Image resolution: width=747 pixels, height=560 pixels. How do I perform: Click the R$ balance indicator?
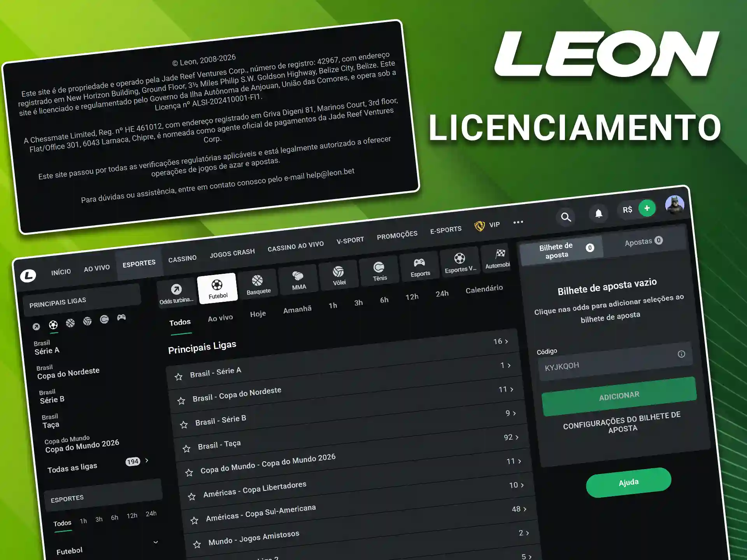click(x=627, y=210)
